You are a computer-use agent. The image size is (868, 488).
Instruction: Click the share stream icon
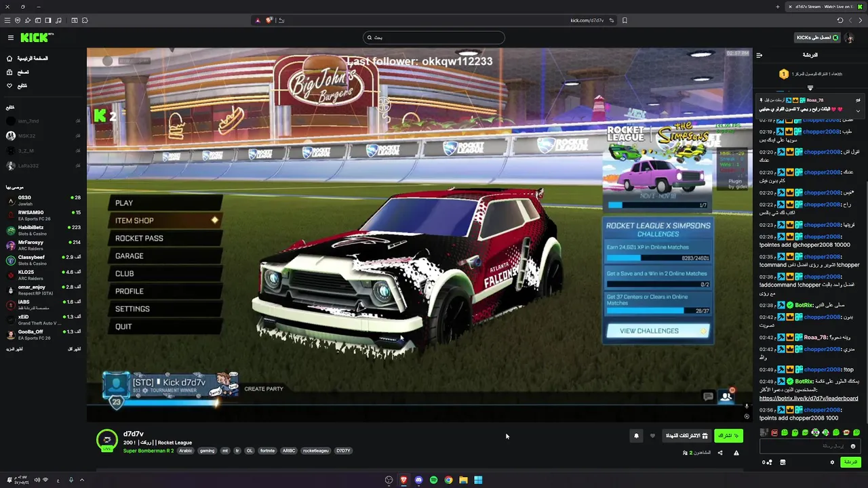(x=720, y=453)
